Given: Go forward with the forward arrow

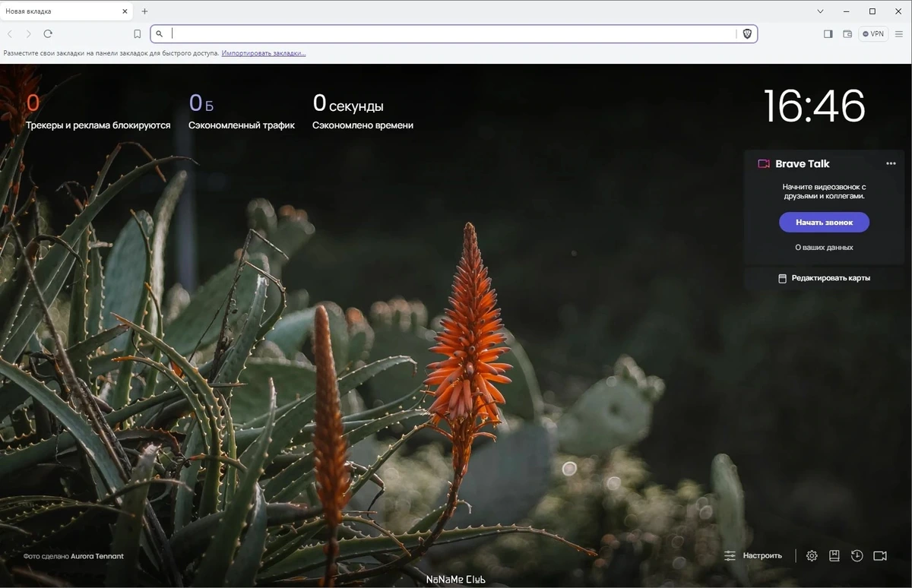Looking at the screenshot, I should [29, 33].
